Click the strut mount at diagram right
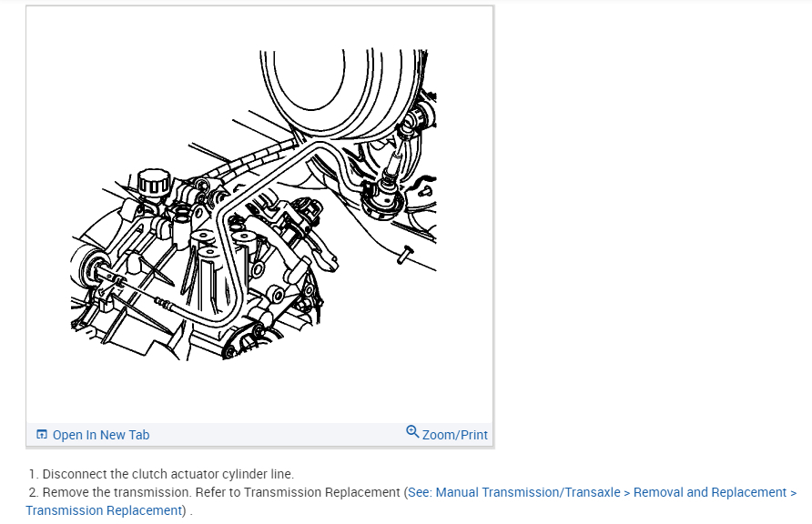 pyautogui.click(x=383, y=199)
